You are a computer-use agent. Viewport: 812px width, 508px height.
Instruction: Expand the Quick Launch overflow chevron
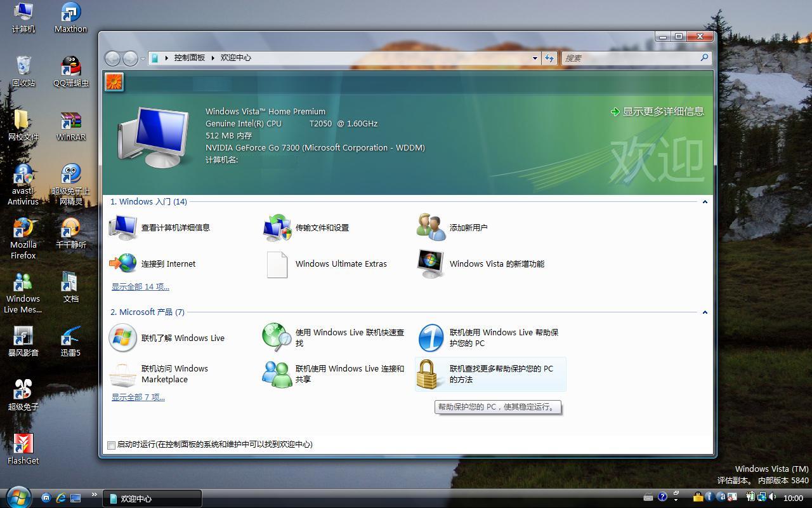coord(95,495)
